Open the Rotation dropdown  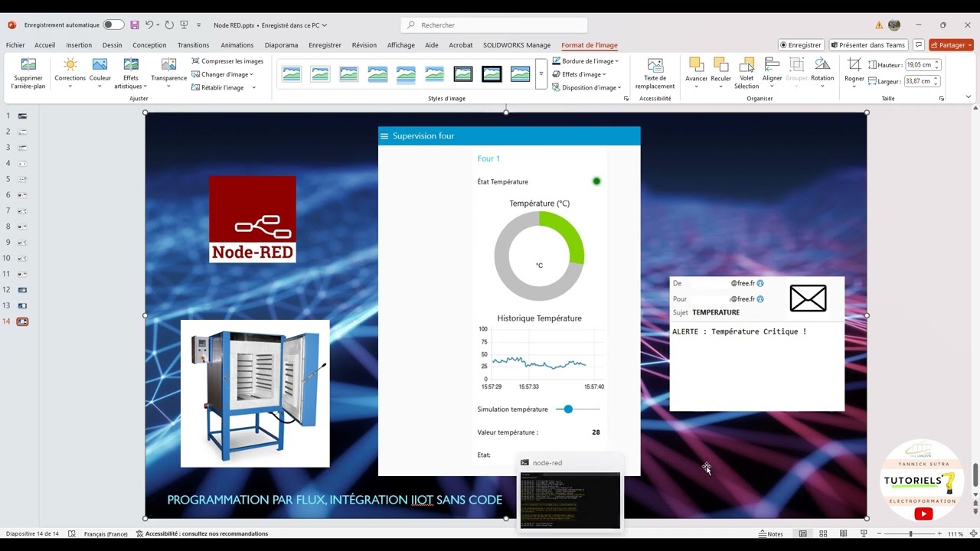pyautogui.click(x=822, y=73)
